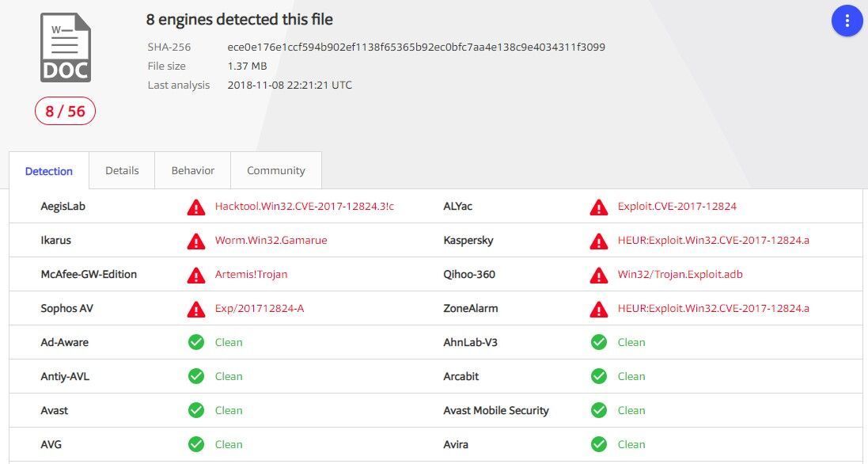Click the DOC file type icon
The height and width of the screenshot is (464, 868).
(66, 48)
